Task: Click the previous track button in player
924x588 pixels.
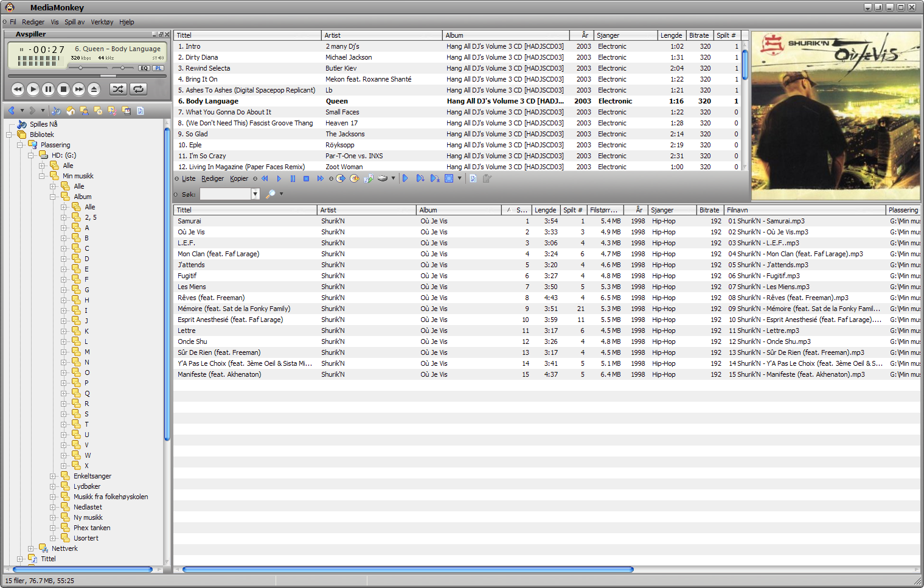Action: (18, 89)
